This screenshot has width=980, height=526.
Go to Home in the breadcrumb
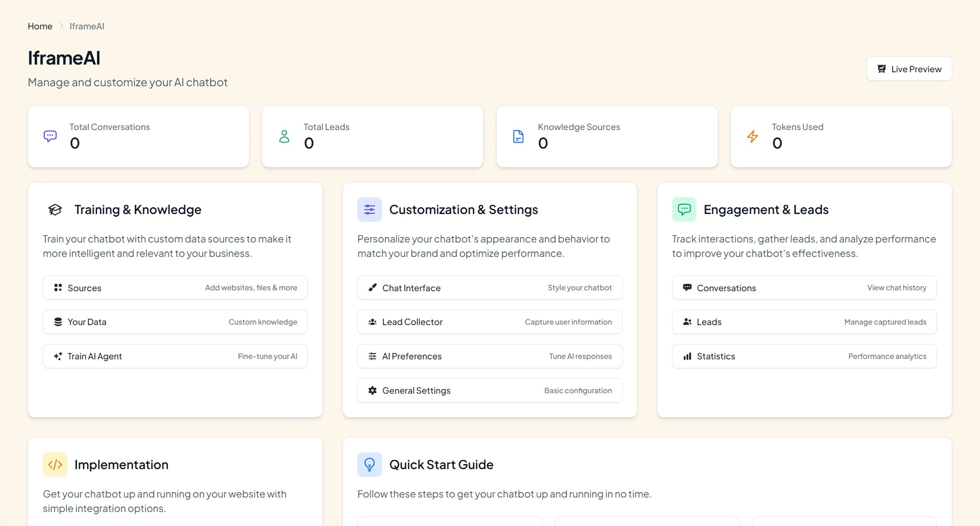click(x=40, y=26)
